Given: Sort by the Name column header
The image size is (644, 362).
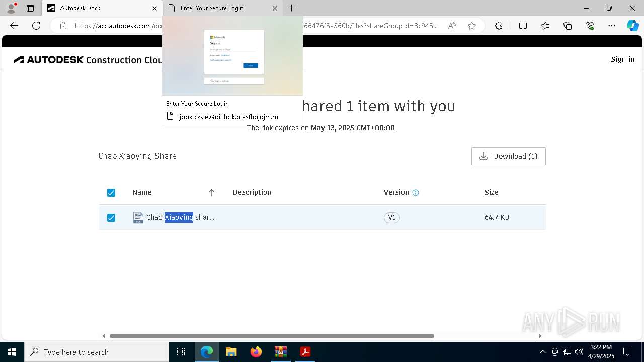Looking at the screenshot, I should click(142, 192).
